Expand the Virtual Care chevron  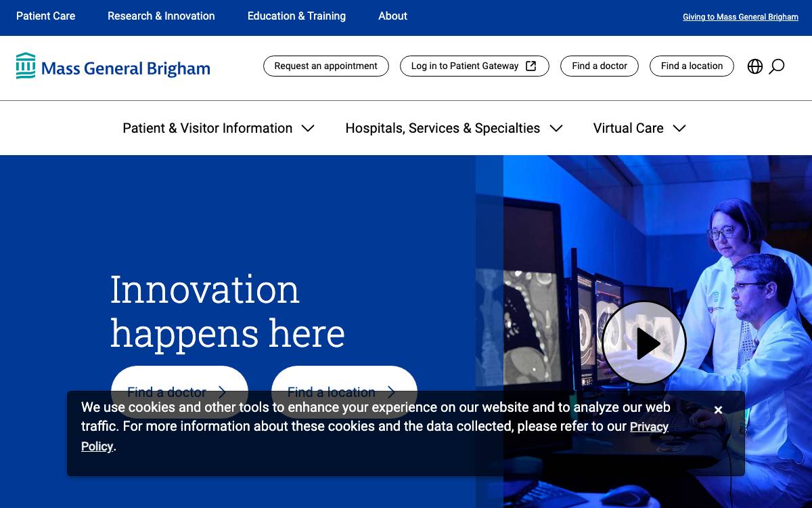pos(679,128)
